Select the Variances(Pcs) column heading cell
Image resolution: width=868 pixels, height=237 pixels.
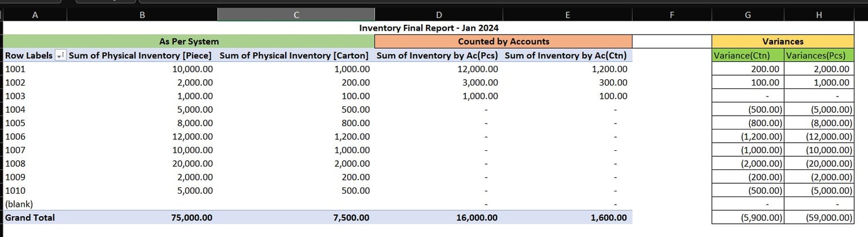[819, 55]
